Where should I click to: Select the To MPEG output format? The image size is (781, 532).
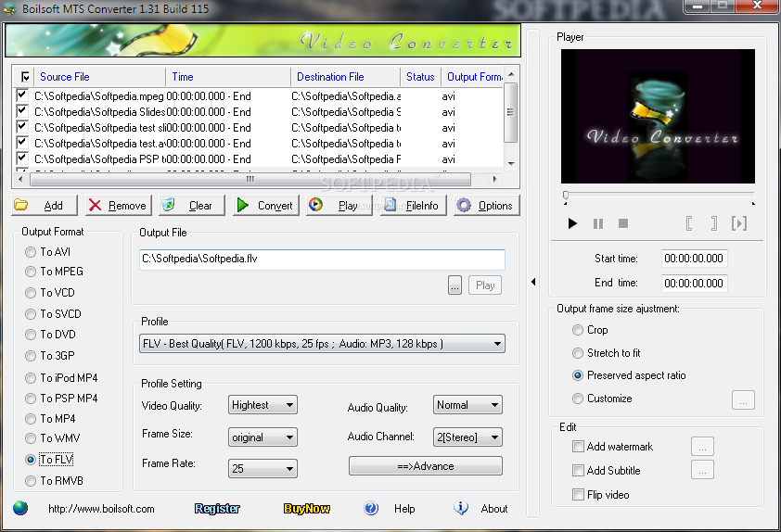click(x=31, y=272)
